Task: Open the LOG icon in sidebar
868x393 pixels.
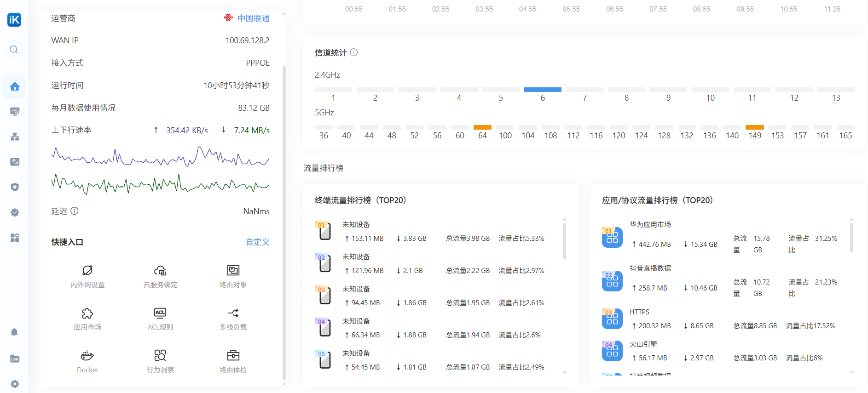Action: (15, 359)
